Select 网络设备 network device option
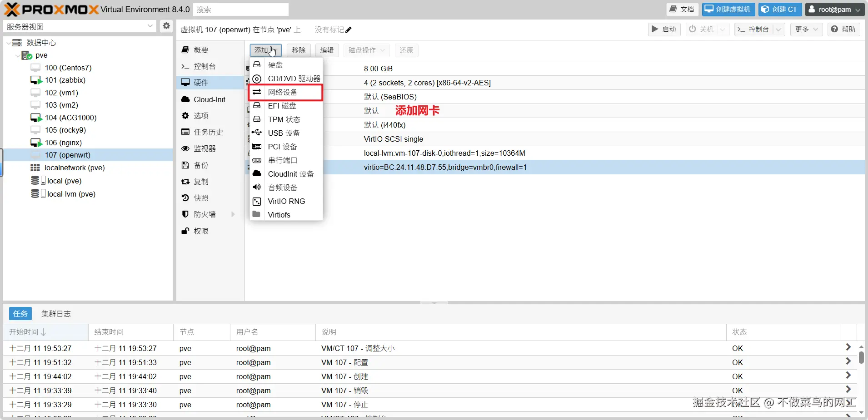 286,92
